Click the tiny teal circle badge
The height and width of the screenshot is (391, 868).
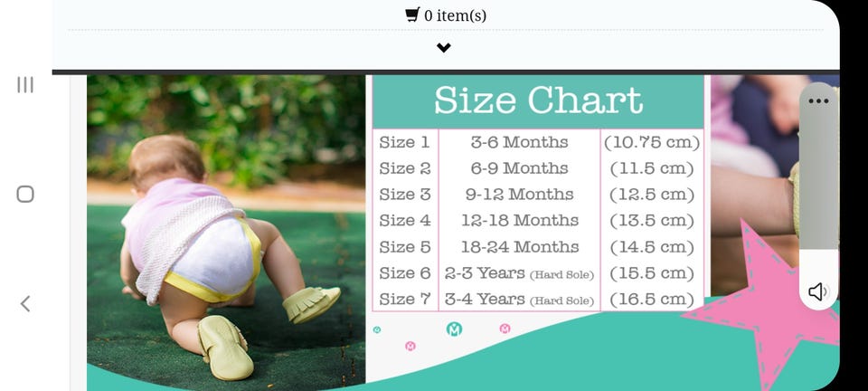pos(377,329)
